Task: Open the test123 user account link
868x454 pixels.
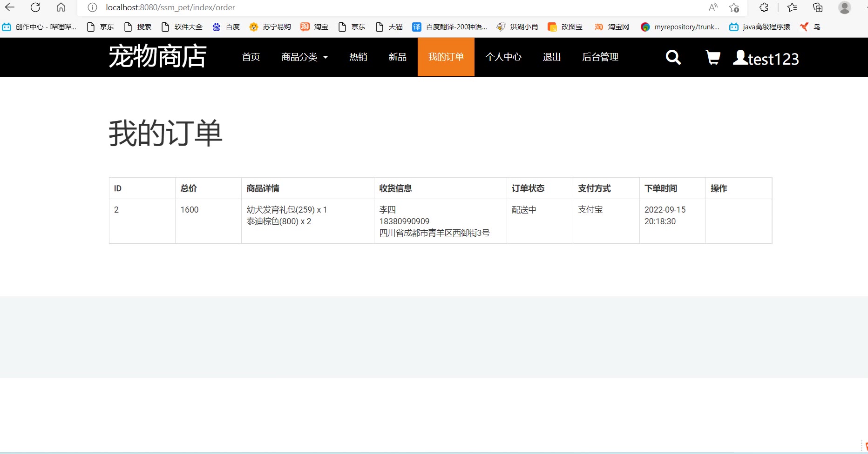Action: coord(766,58)
